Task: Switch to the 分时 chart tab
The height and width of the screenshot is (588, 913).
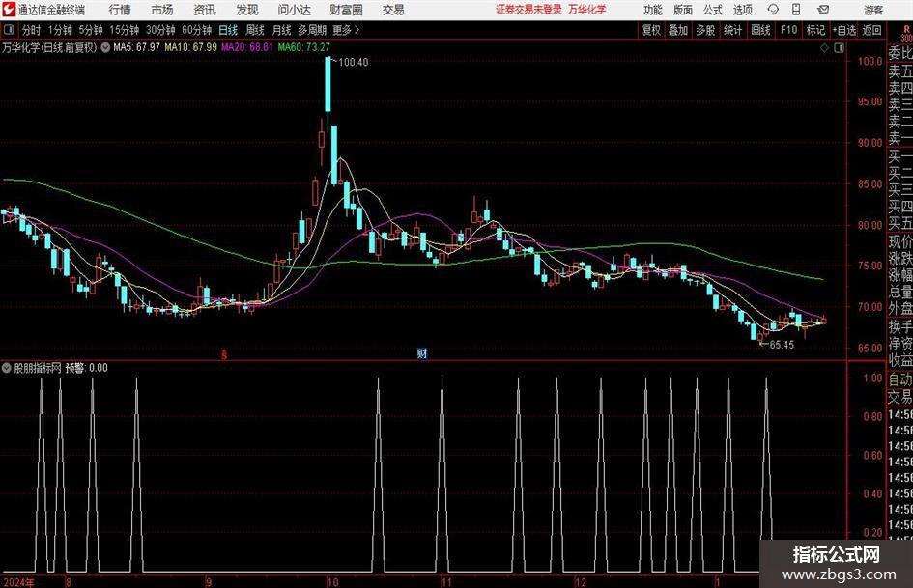Action: (32, 30)
